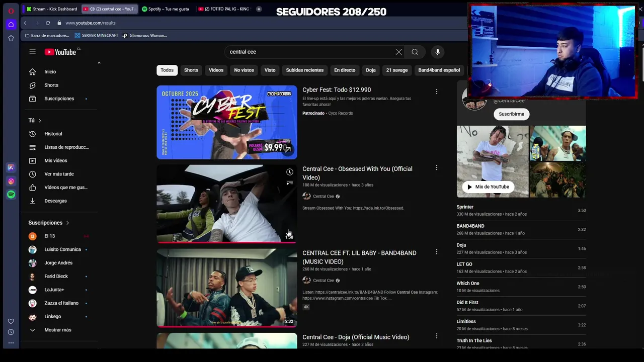
Task: Open new browser tab with plus
Action: (x=259, y=9)
